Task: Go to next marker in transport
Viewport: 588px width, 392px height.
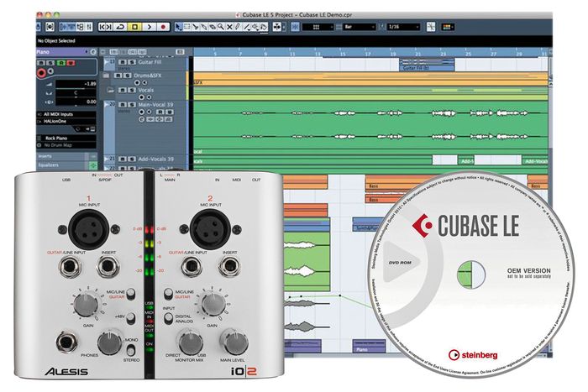Action: [x=108, y=27]
